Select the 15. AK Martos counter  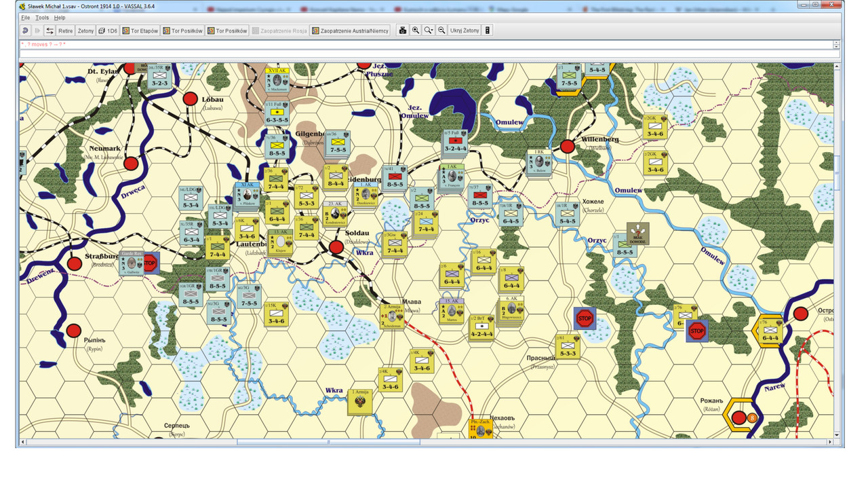coord(453,310)
